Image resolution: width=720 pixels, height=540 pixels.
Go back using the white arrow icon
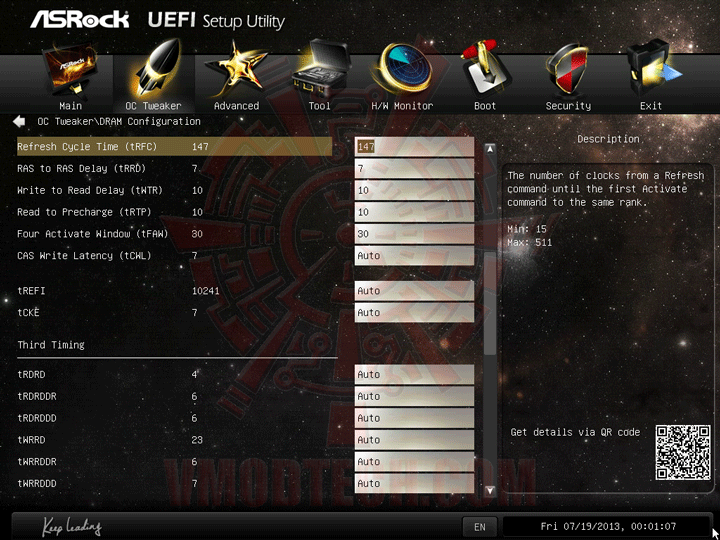19,122
